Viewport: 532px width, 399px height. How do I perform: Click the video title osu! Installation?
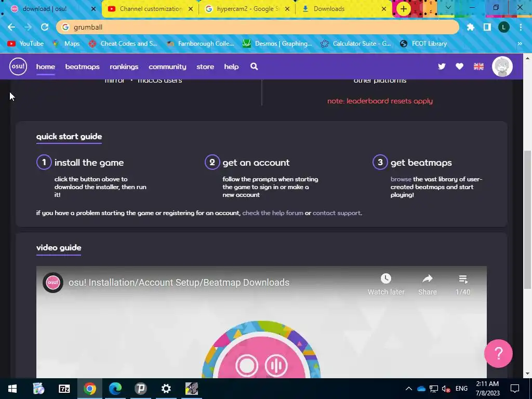179,282
